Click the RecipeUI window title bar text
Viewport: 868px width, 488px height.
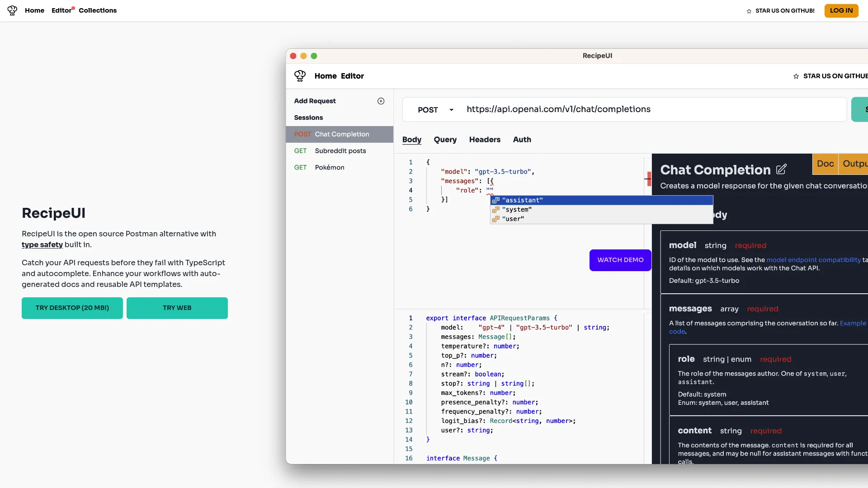tap(597, 56)
